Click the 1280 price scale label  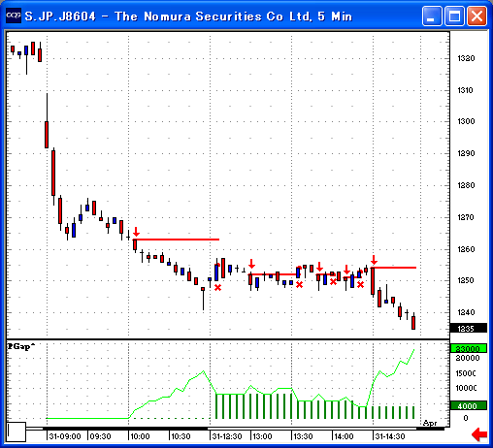[x=466, y=185]
